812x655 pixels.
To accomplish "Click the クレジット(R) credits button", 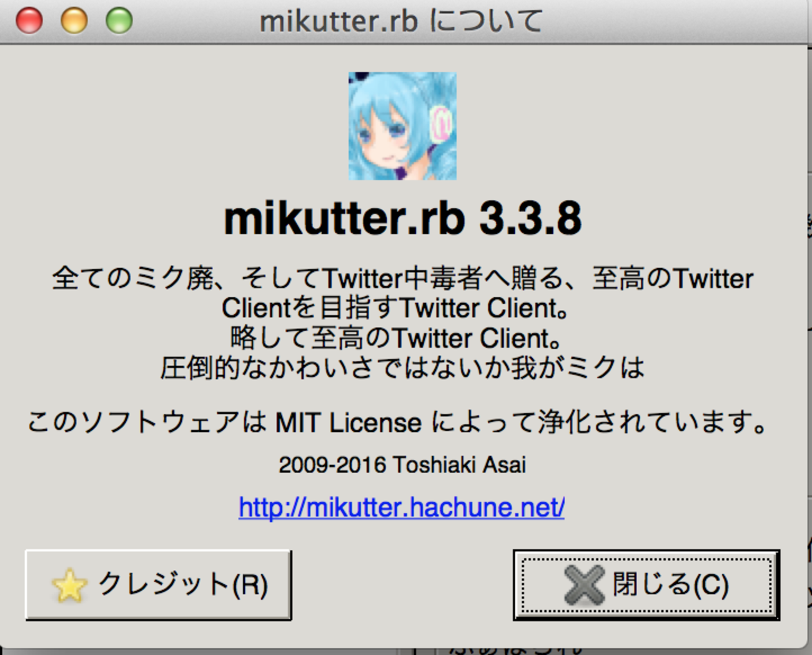I will (159, 585).
